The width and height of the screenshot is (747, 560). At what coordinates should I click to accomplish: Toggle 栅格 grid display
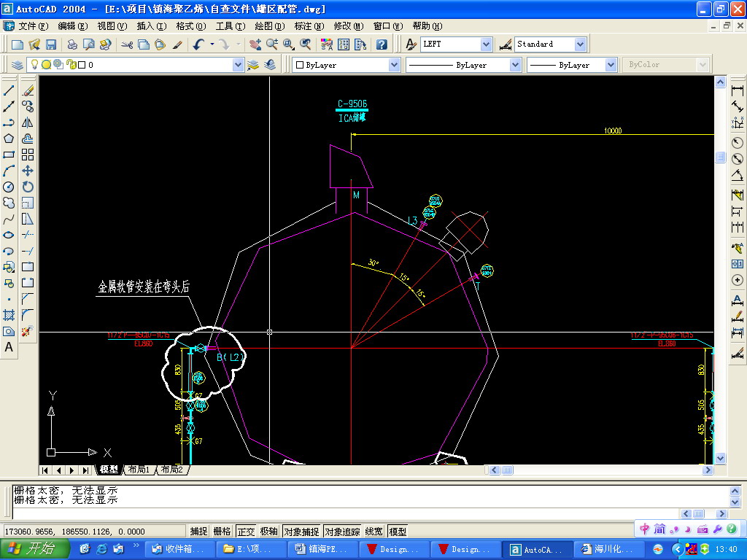point(222,532)
